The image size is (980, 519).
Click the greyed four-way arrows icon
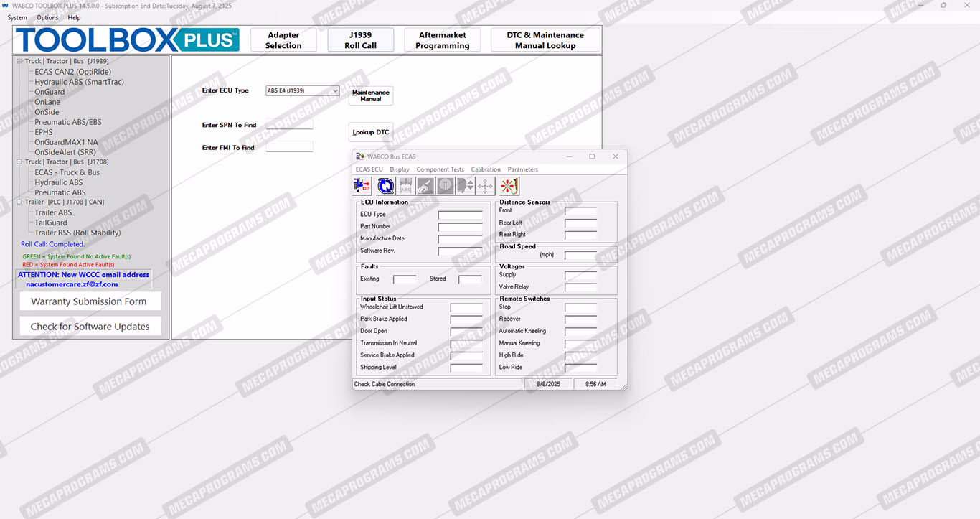[x=485, y=186]
